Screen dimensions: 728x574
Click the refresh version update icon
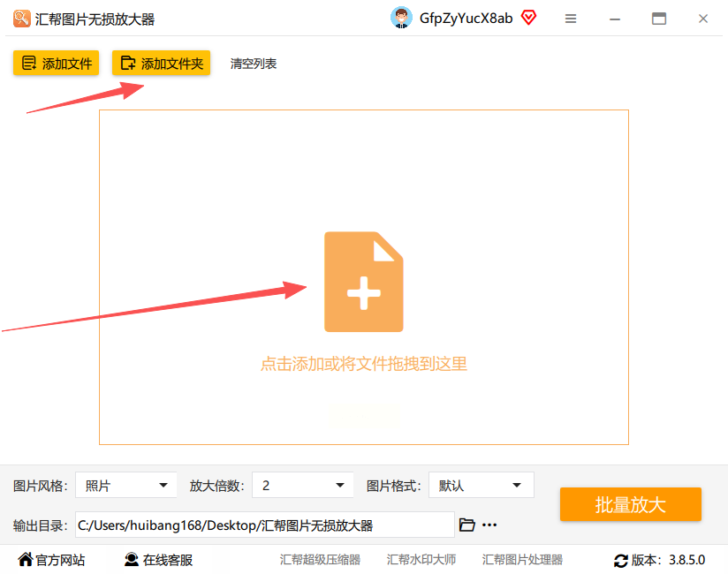tap(621, 561)
